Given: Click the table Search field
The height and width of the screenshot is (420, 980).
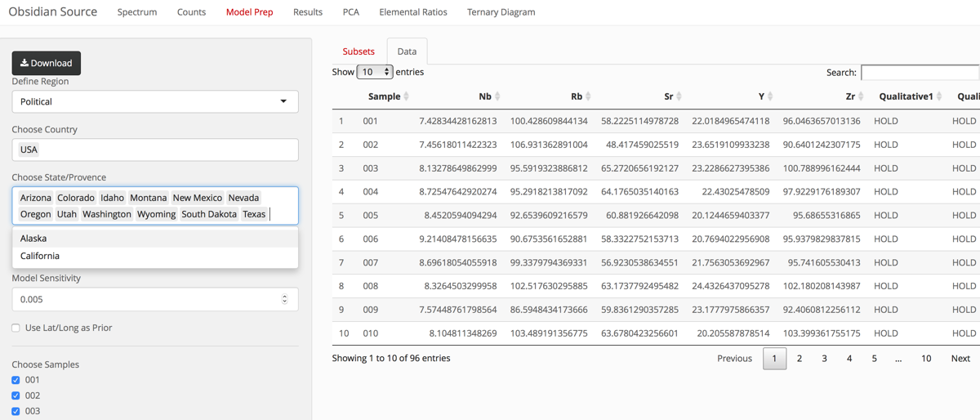Looking at the screenshot, I should 920,73.
